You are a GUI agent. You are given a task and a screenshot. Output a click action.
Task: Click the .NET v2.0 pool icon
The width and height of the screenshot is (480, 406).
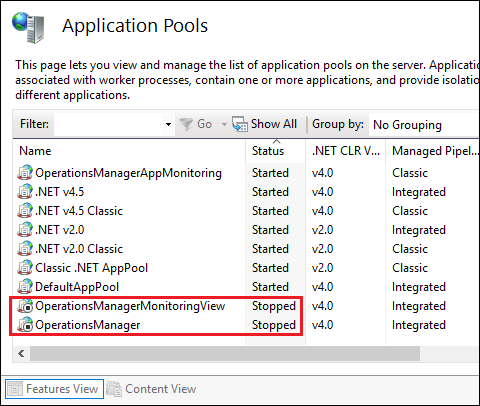[x=25, y=230]
